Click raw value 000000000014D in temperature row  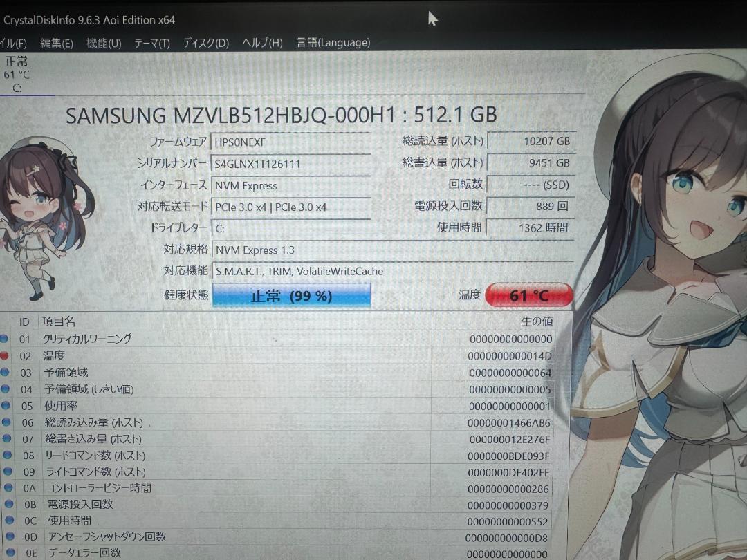(509, 356)
